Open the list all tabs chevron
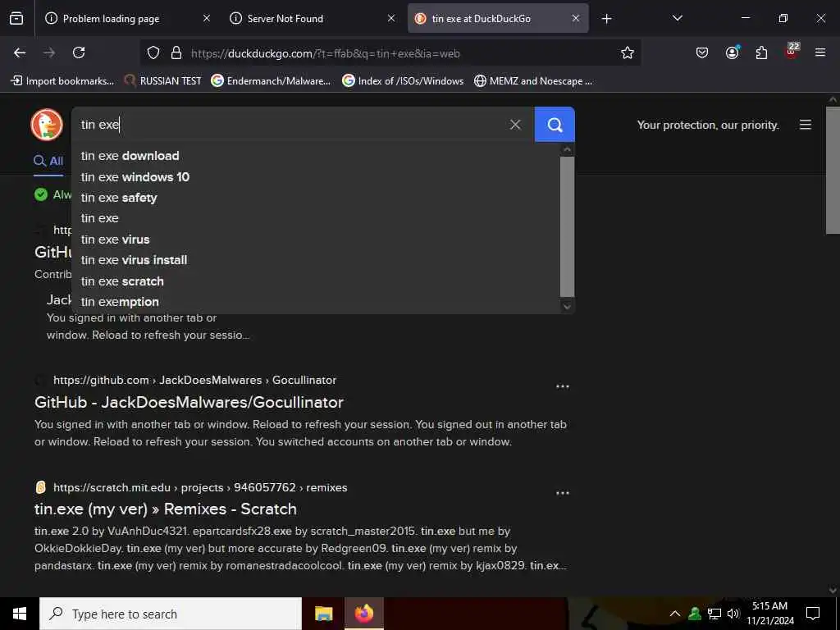This screenshot has height=630, width=840. [x=677, y=18]
